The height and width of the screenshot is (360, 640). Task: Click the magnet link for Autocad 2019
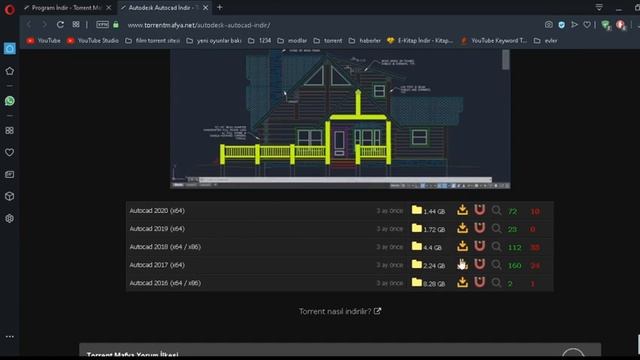point(480,228)
